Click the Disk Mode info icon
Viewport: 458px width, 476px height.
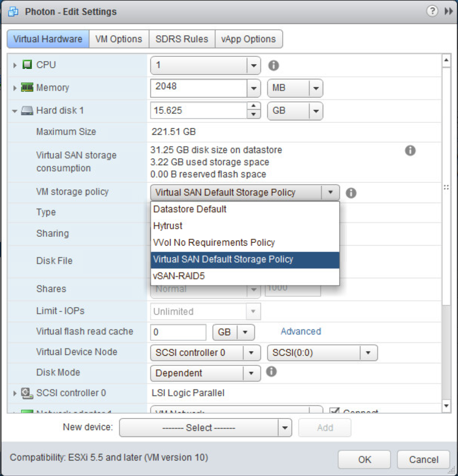(271, 372)
